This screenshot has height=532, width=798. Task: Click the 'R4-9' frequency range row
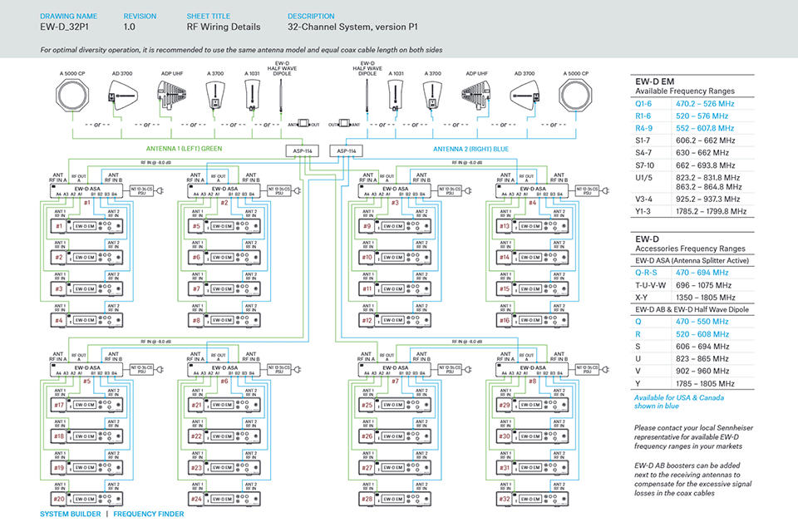click(x=692, y=128)
